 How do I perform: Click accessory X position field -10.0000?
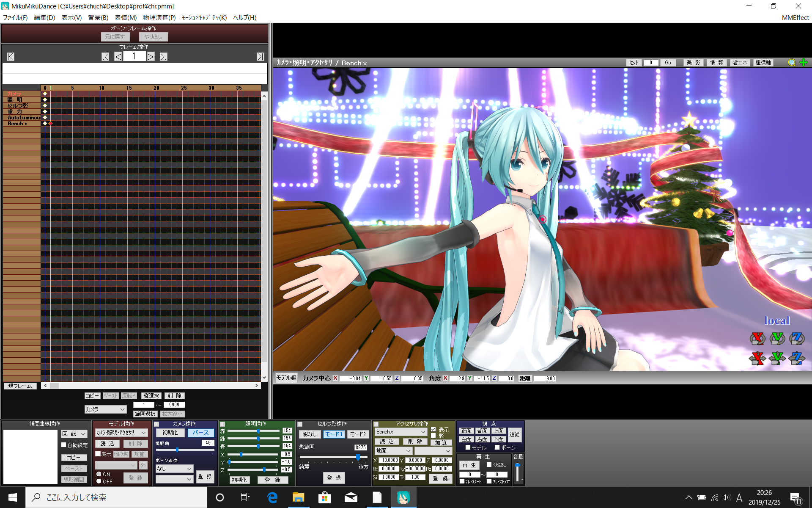point(388,460)
